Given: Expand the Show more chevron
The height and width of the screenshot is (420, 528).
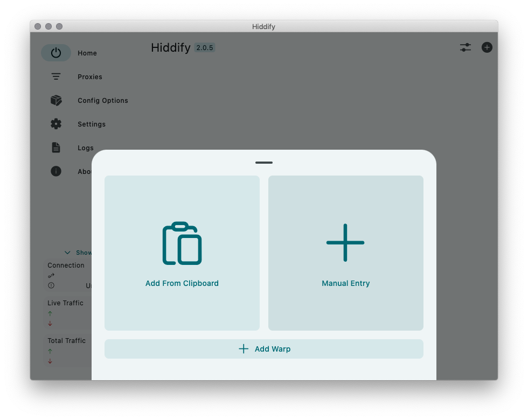Looking at the screenshot, I should tap(67, 253).
